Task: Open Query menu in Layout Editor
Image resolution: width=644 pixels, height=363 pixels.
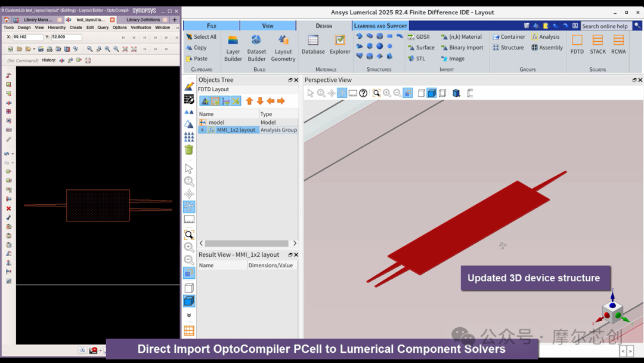Action: 103,27
